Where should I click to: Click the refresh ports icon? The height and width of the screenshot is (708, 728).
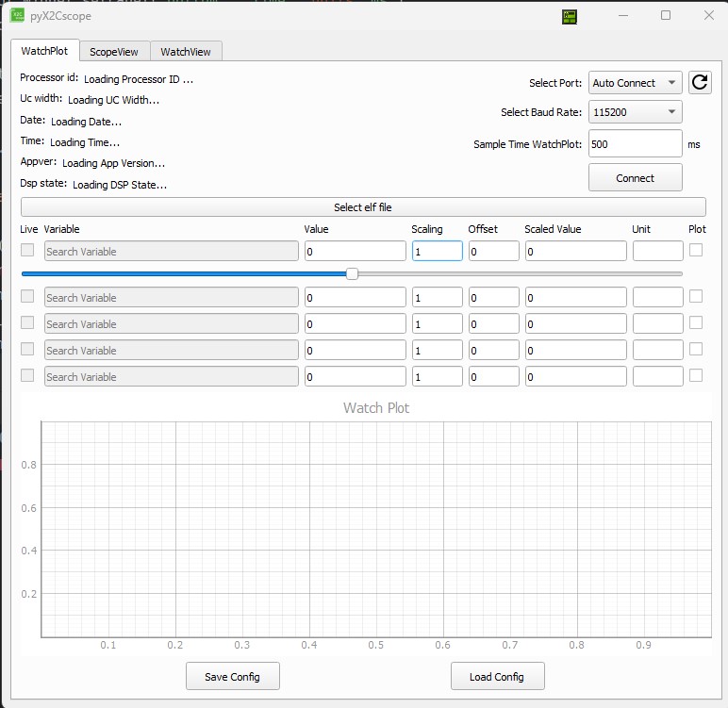click(x=699, y=83)
